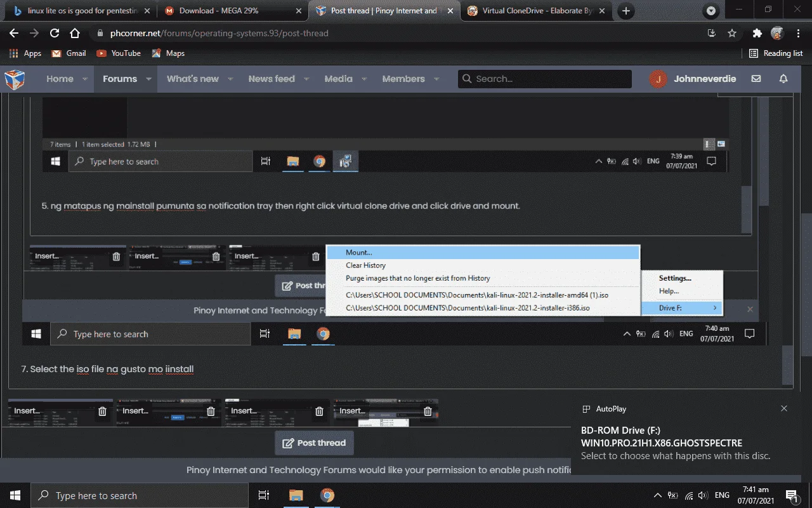Expand the Members dropdown arrow
This screenshot has height=508, width=812.
436,79
